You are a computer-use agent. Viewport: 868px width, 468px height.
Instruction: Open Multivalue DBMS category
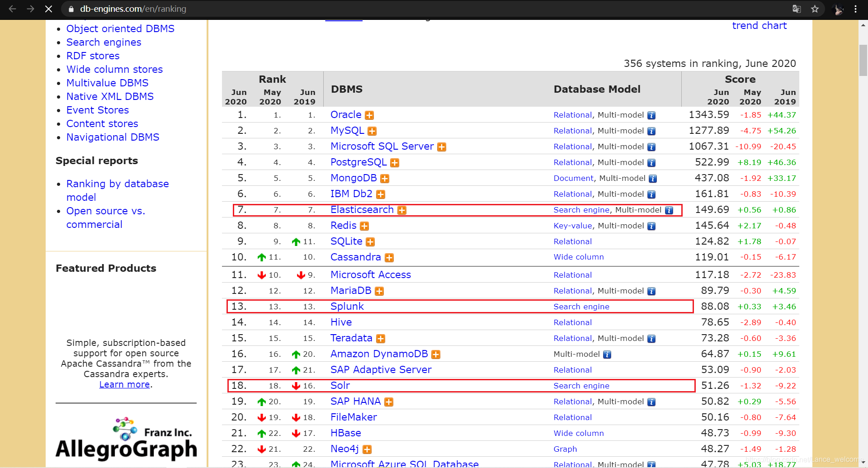pyautogui.click(x=108, y=83)
